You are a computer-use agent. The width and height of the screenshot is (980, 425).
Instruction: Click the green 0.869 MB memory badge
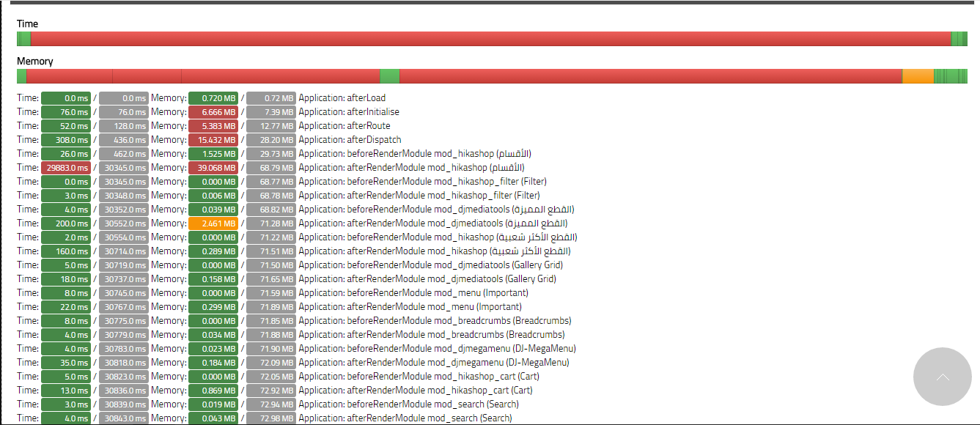click(213, 391)
